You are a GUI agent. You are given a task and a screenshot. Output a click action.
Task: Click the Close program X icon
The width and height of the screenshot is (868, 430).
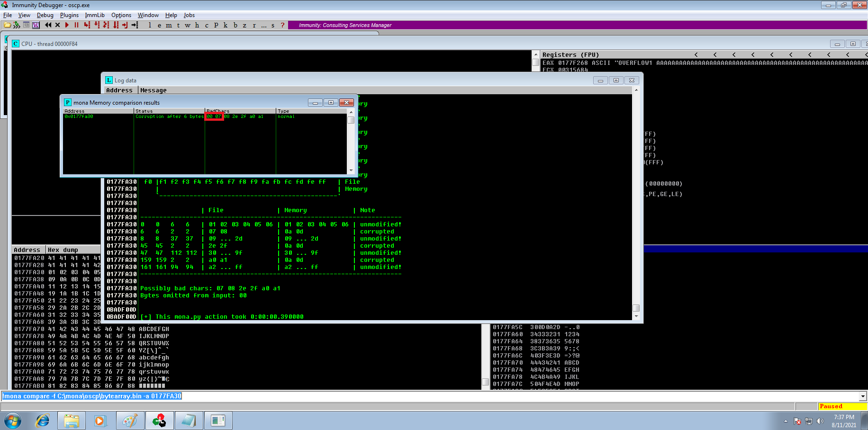pos(57,25)
